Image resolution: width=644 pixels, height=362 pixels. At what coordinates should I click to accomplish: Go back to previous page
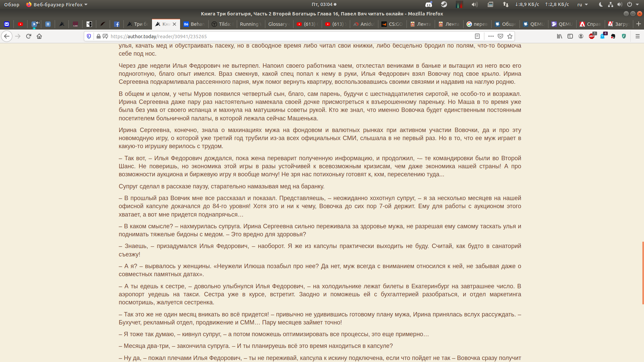7,36
